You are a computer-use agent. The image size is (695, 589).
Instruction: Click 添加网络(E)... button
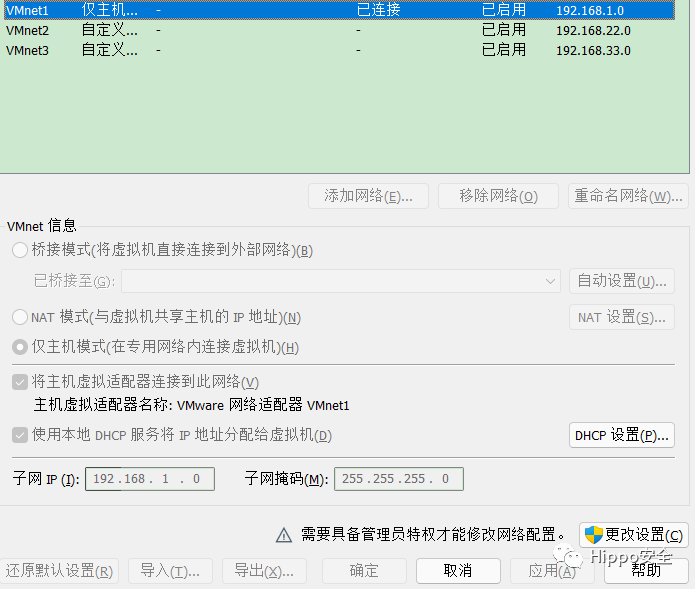[368, 196]
